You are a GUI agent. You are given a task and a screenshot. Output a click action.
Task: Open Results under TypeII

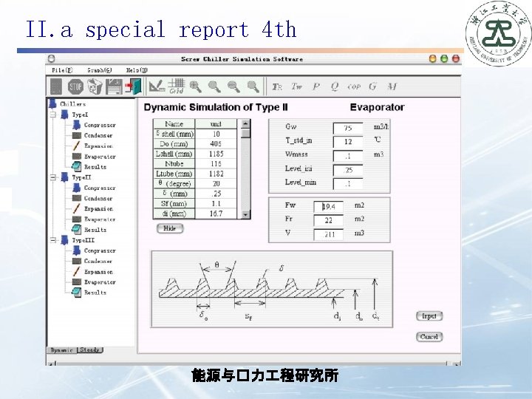click(x=95, y=230)
